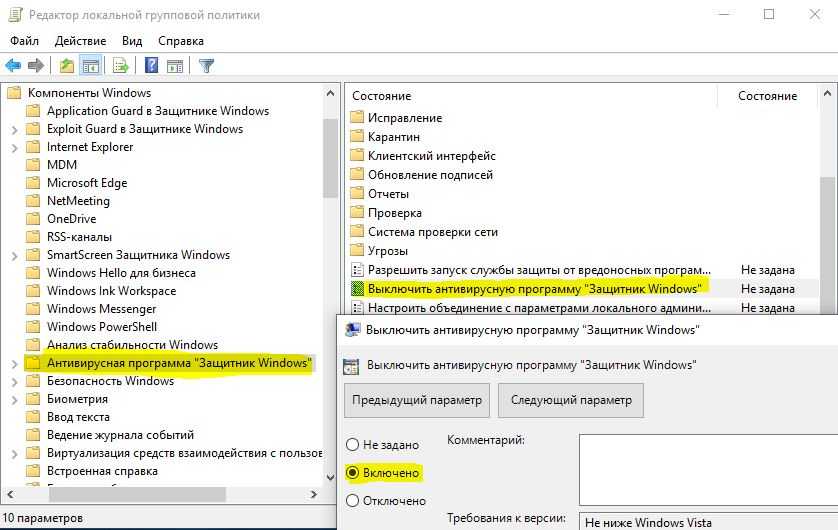Open the Действие menu

[x=81, y=41]
